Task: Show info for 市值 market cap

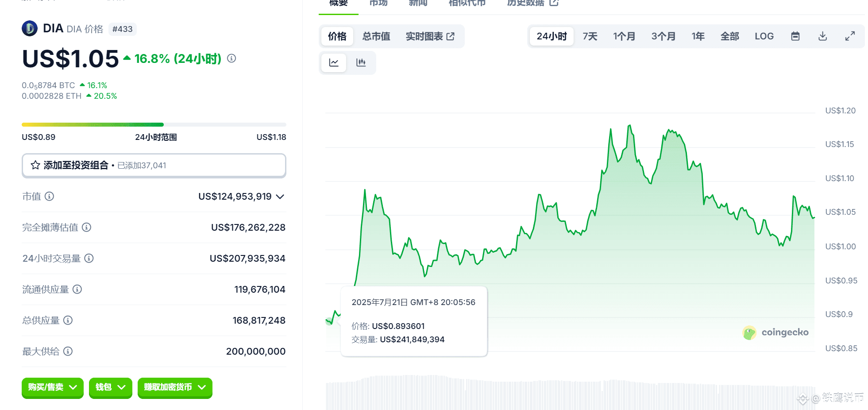Action: pos(50,196)
